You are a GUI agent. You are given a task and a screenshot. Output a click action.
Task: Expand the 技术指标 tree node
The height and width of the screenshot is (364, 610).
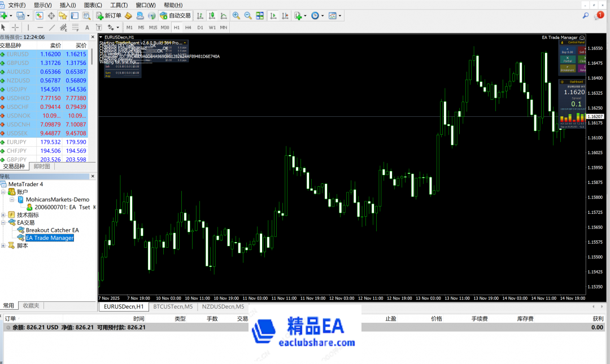pyautogui.click(x=4, y=215)
